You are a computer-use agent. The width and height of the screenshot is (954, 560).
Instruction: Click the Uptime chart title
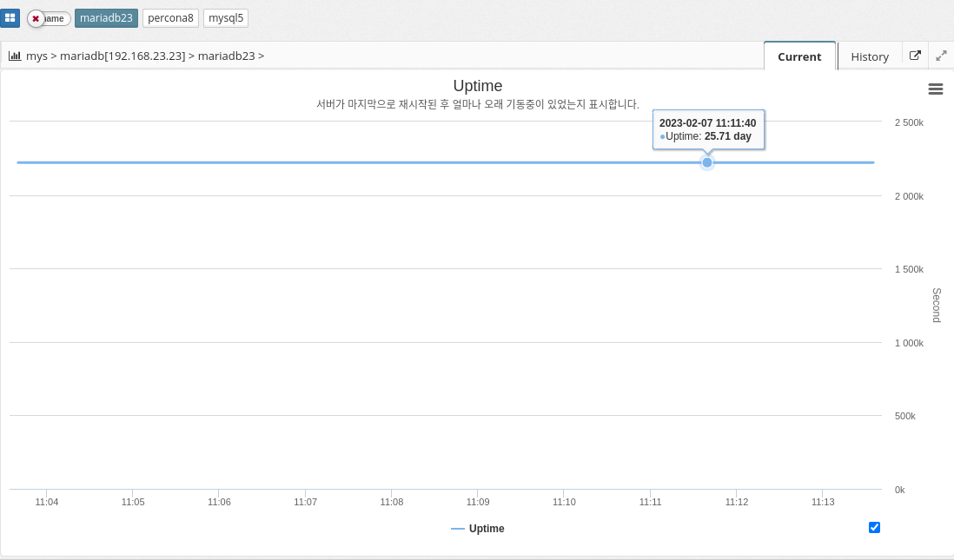tap(477, 86)
